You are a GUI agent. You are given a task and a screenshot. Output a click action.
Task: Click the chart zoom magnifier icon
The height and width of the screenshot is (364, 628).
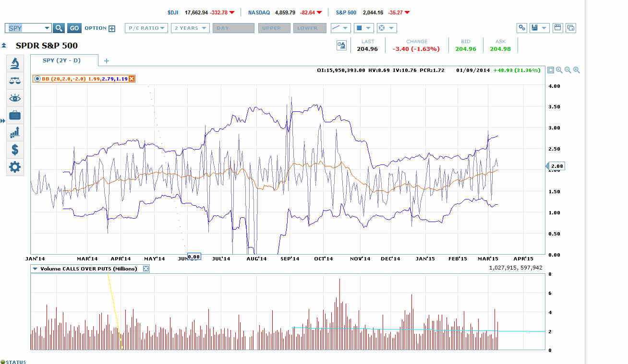tap(559, 70)
